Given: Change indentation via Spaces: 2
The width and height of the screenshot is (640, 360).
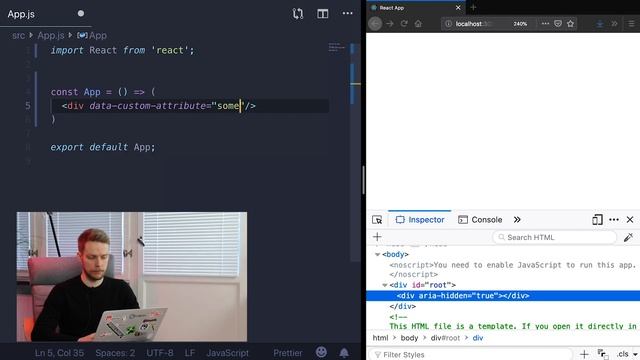Looking at the screenshot, I should click(x=115, y=353).
